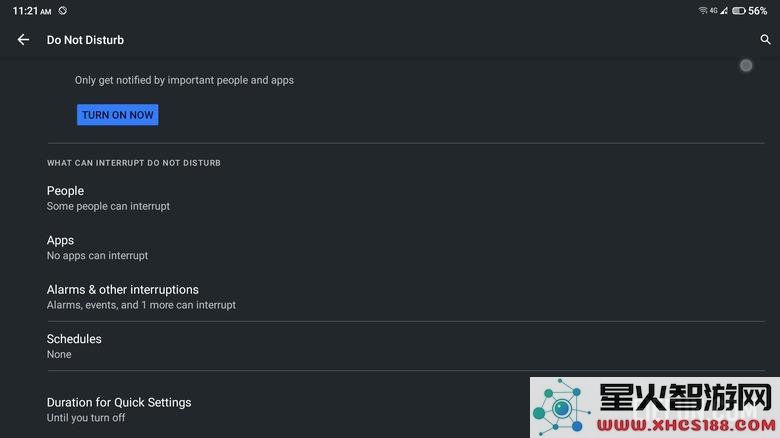The height and width of the screenshot is (438, 780).
Task: Tap the battery status icon
Action: click(x=738, y=10)
